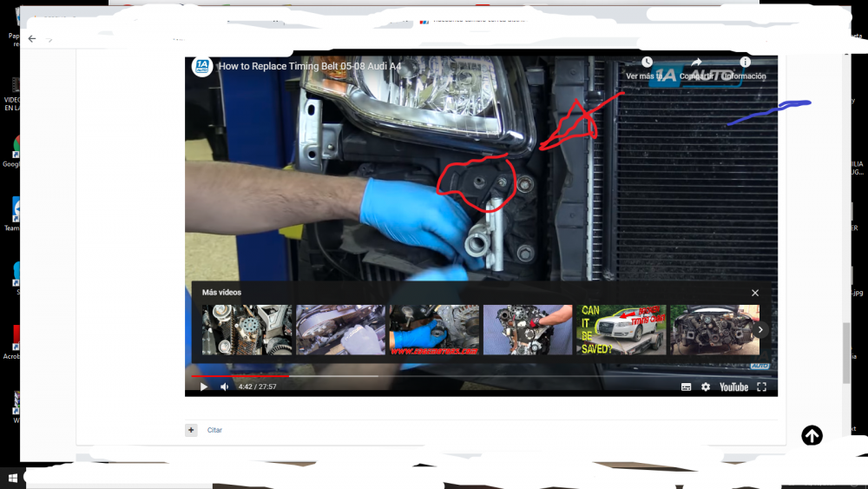Go back with browser back arrow

coord(32,39)
